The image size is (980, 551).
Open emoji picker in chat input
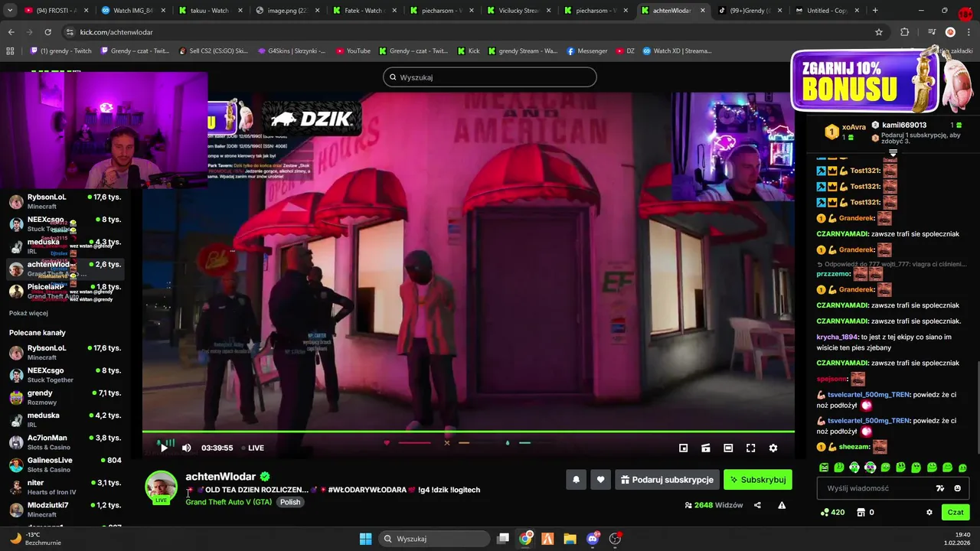[x=957, y=488]
